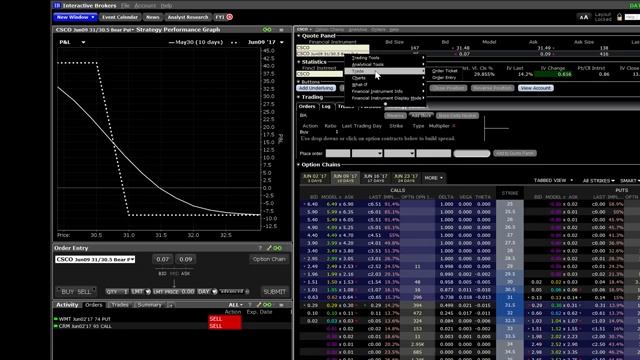The width and height of the screenshot is (640, 360).
Task: Select the JUN 16 '17 expiration tab
Action: pos(376,178)
